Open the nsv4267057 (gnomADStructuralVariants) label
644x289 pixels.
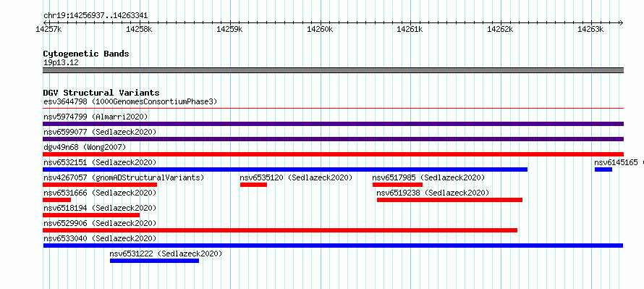click(124, 177)
